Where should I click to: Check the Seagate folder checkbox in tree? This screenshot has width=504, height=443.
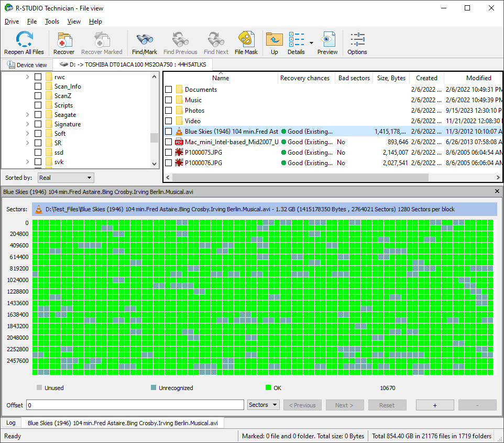point(38,114)
